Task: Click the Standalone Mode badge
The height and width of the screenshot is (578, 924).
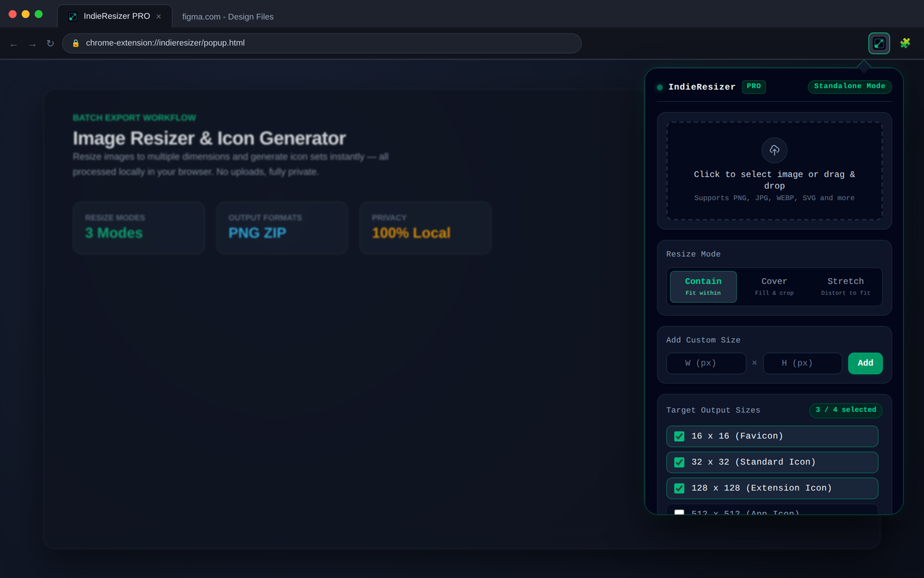Action: (850, 87)
